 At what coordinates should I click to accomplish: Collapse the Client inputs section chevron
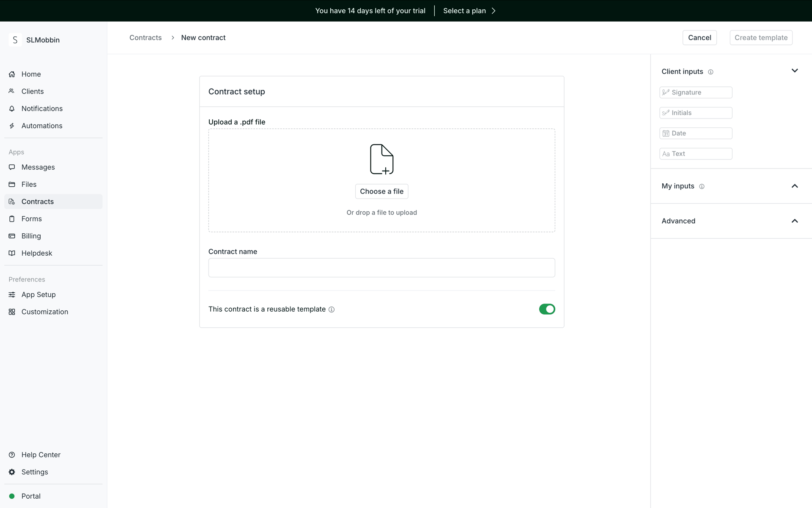click(795, 71)
